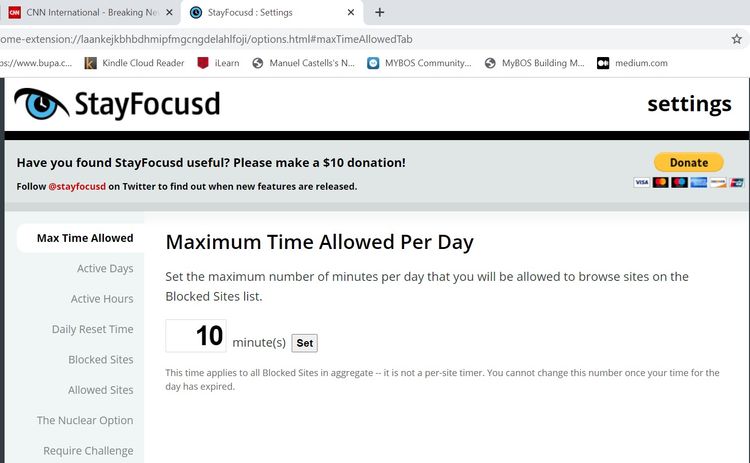
Task: Close the StayFocusd Settings tab
Action: tap(351, 13)
